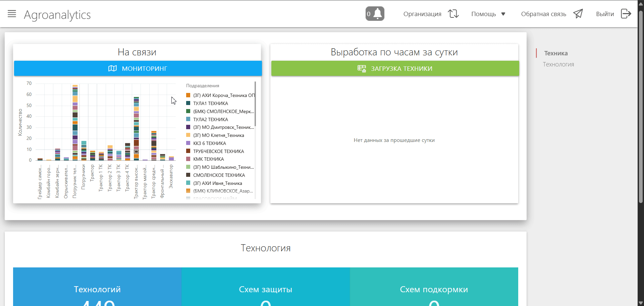The height and width of the screenshot is (306, 644).
Task: Open the hamburger navigation menu
Action: (12, 14)
